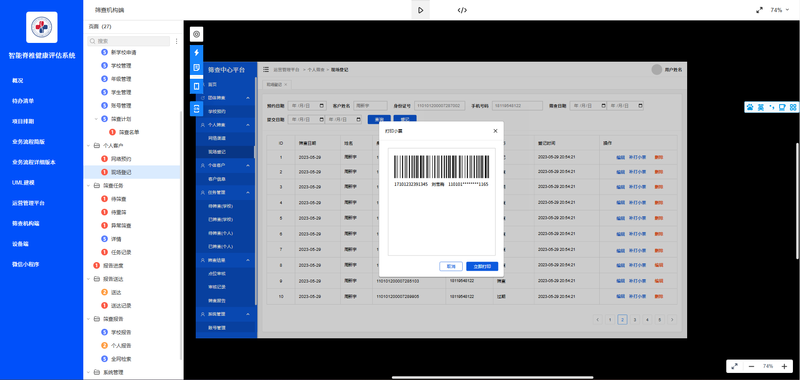800x380 pixels.
Task: Click the scan frame icon on the canvas toolbar
Action: 196,108
